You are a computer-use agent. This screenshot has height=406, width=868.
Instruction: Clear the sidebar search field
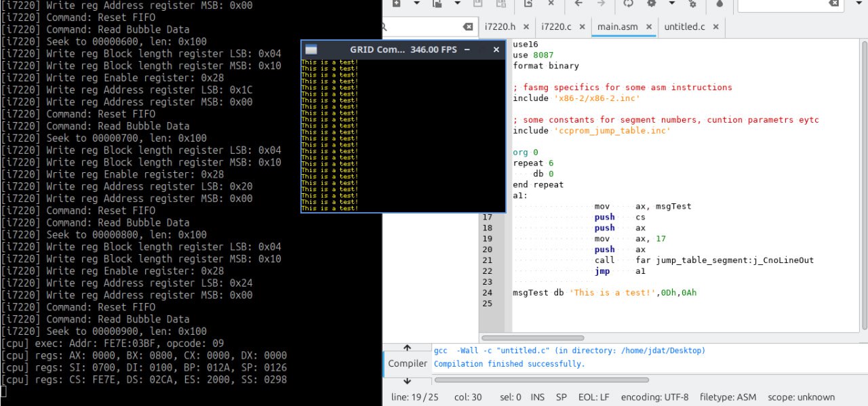[468, 27]
